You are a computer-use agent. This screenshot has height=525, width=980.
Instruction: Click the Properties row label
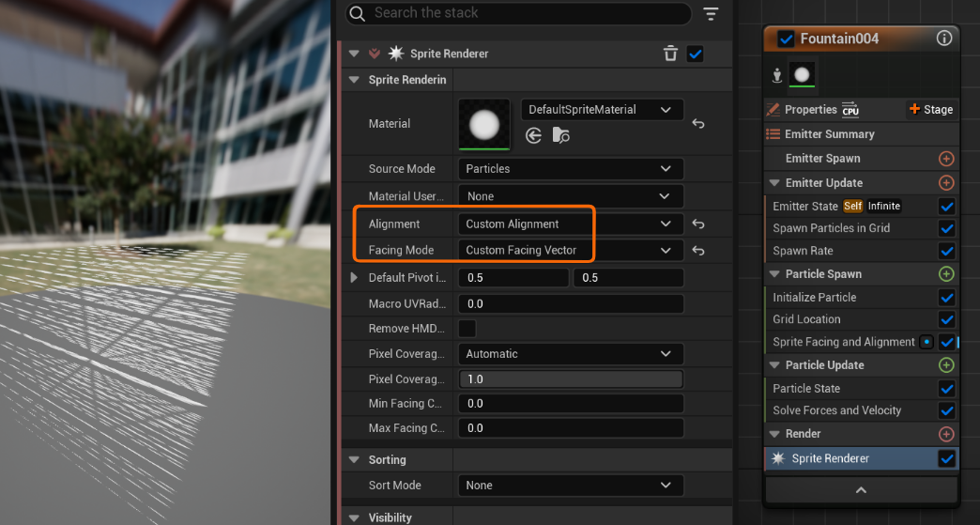click(x=811, y=109)
